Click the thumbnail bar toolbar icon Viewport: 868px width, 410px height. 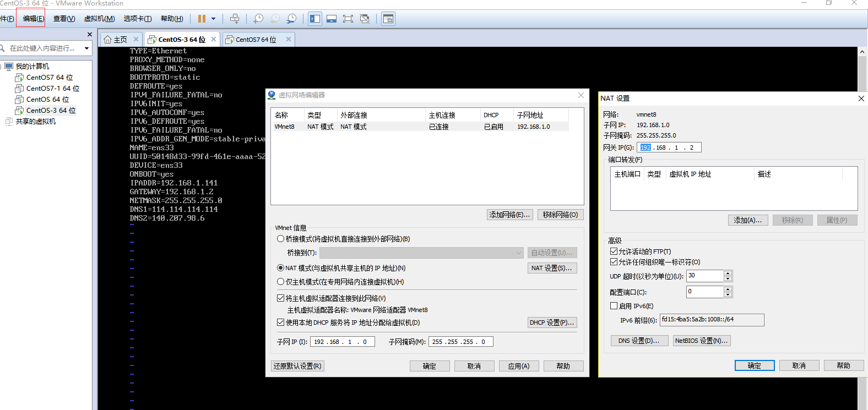332,19
